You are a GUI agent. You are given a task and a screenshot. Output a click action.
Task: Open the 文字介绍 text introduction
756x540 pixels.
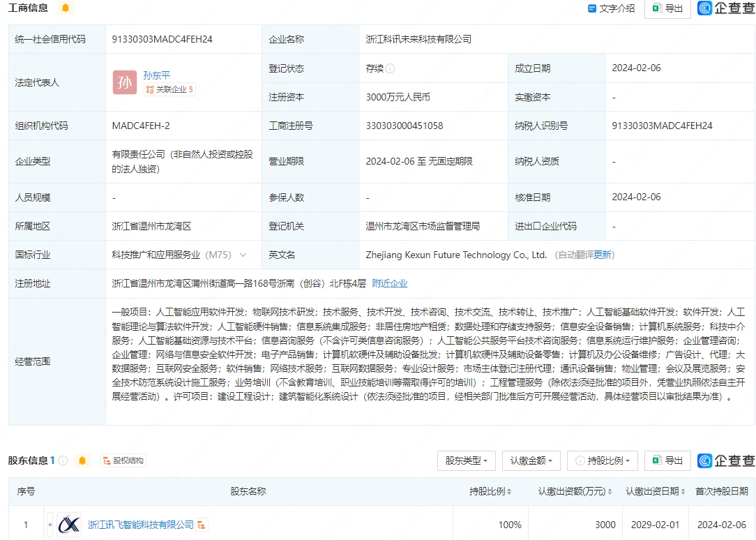[x=611, y=8]
